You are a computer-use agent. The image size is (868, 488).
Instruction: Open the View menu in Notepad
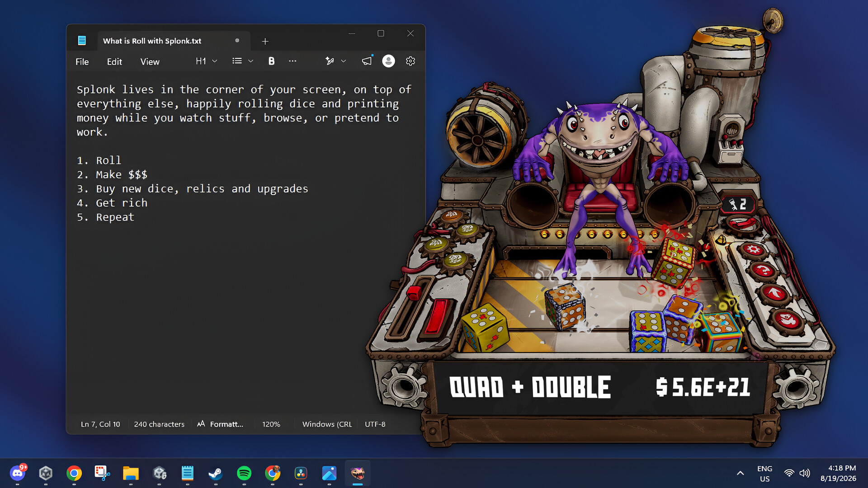pyautogui.click(x=150, y=61)
